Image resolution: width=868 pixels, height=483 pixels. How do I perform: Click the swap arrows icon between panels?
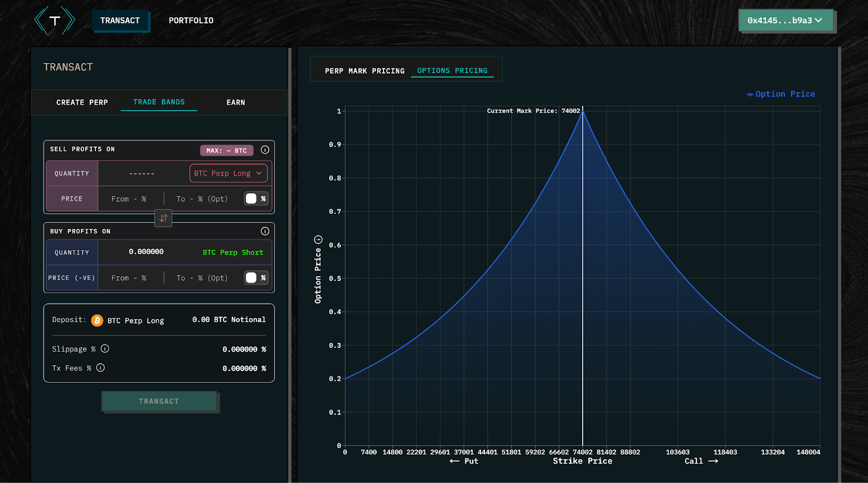coord(163,218)
